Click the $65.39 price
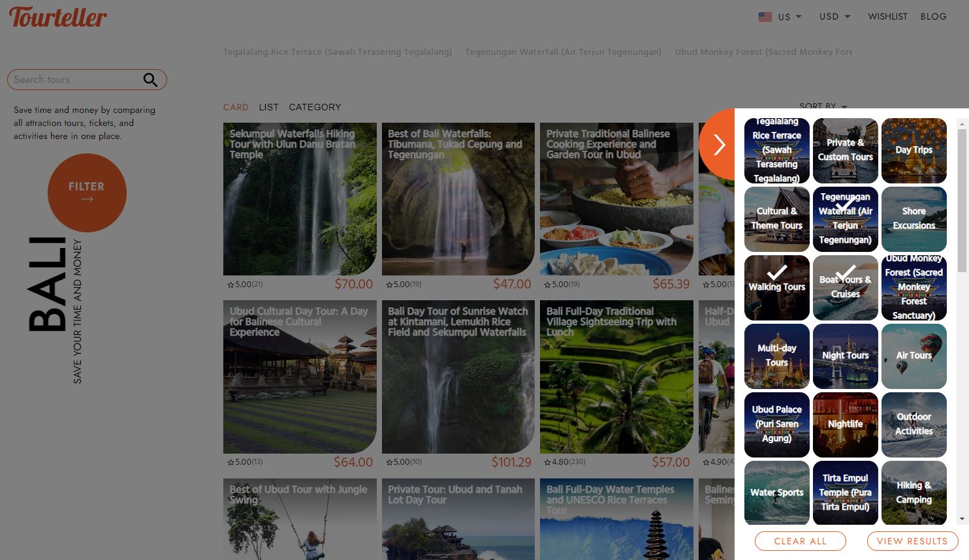 [x=671, y=285]
